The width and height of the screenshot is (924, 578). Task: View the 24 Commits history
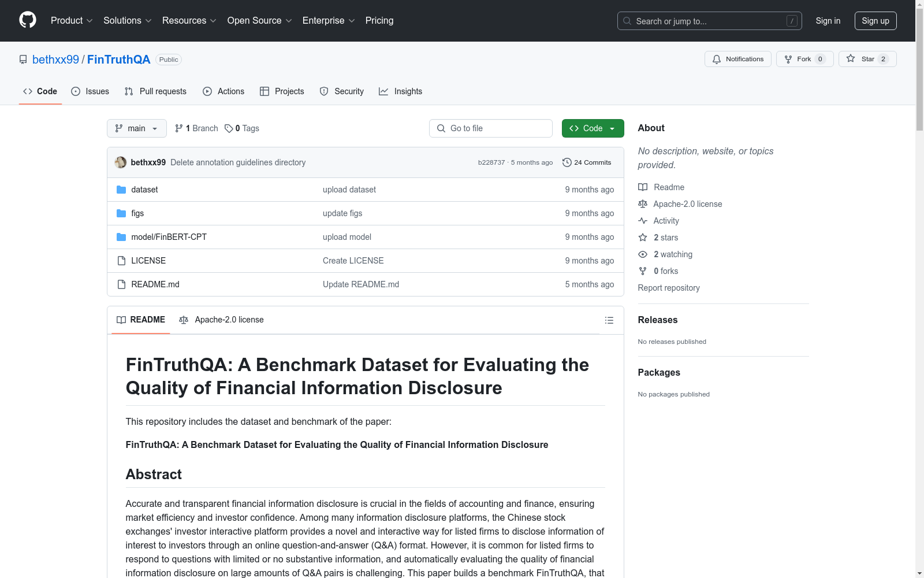point(587,162)
